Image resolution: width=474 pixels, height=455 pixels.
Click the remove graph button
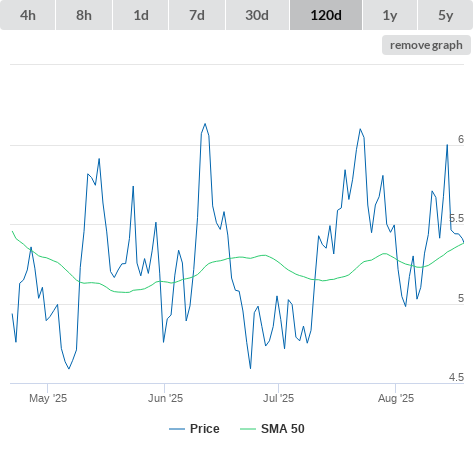coord(426,45)
